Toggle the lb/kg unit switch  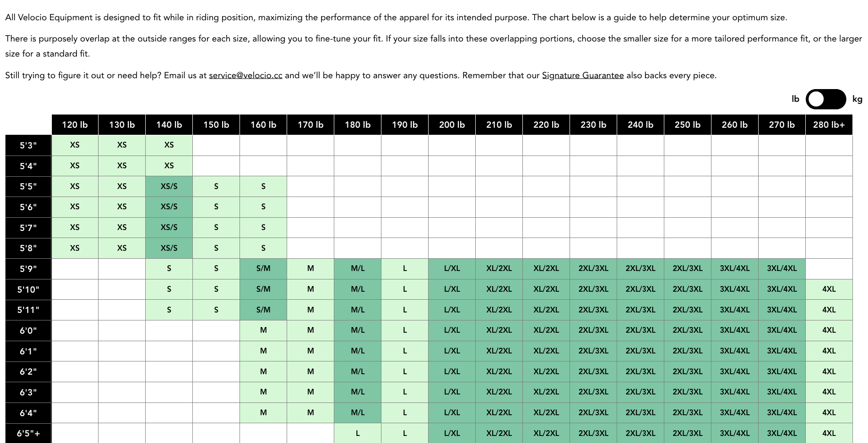(826, 99)
